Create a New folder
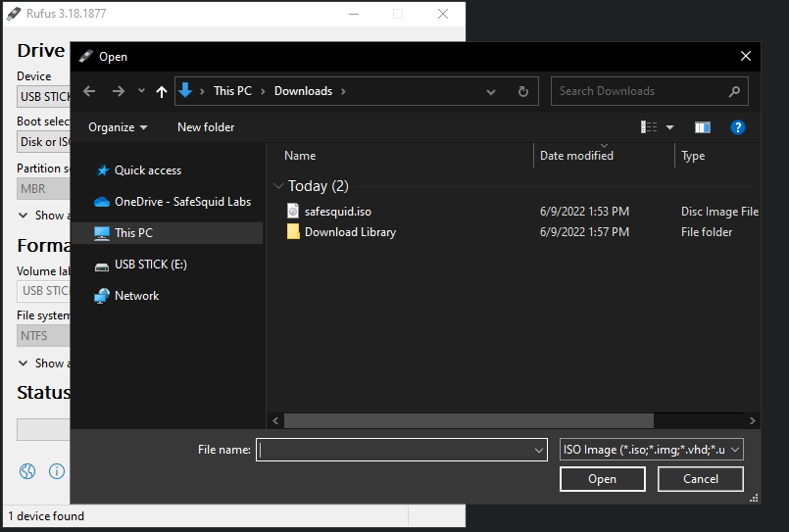 (206, 127)
